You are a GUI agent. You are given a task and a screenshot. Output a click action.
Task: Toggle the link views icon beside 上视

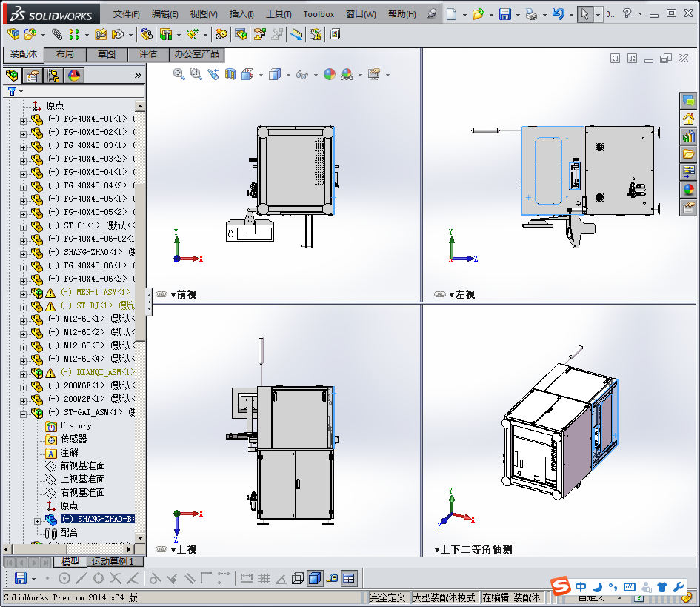(161, 549)
